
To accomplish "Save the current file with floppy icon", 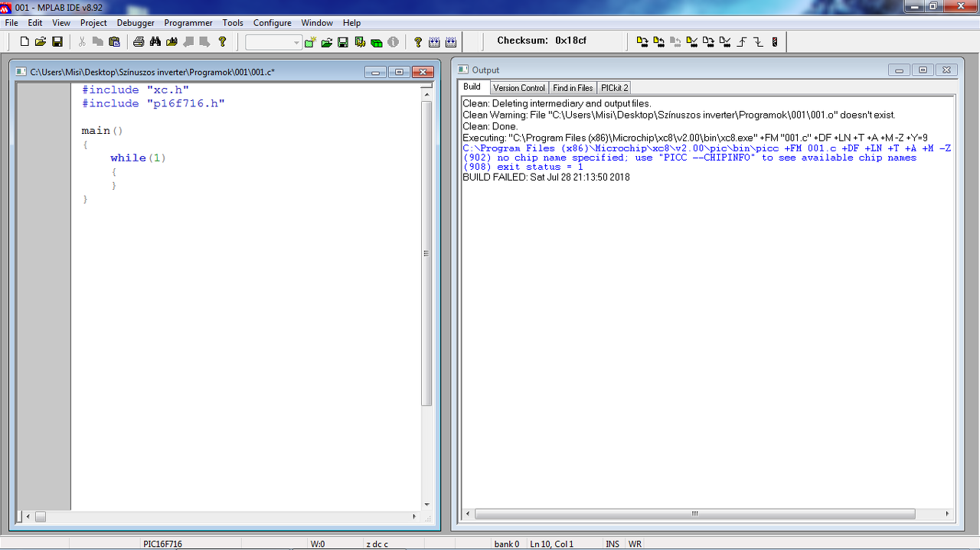I will (57, 42).
